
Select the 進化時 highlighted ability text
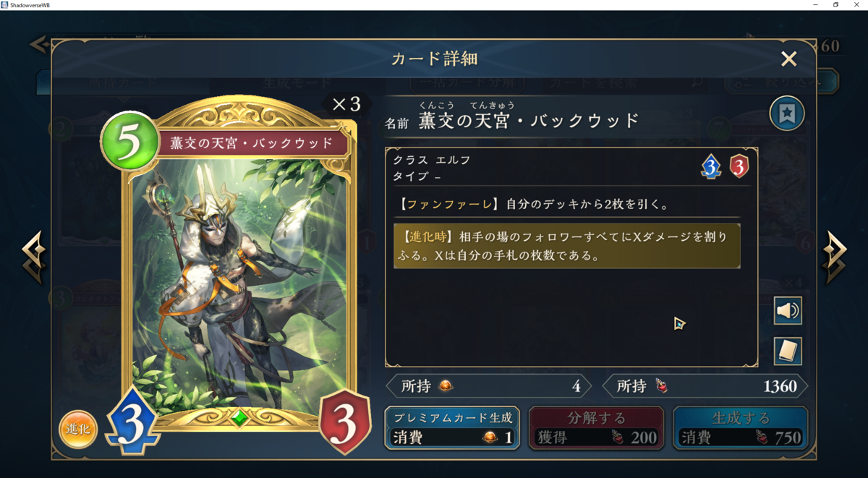(567, 246)
